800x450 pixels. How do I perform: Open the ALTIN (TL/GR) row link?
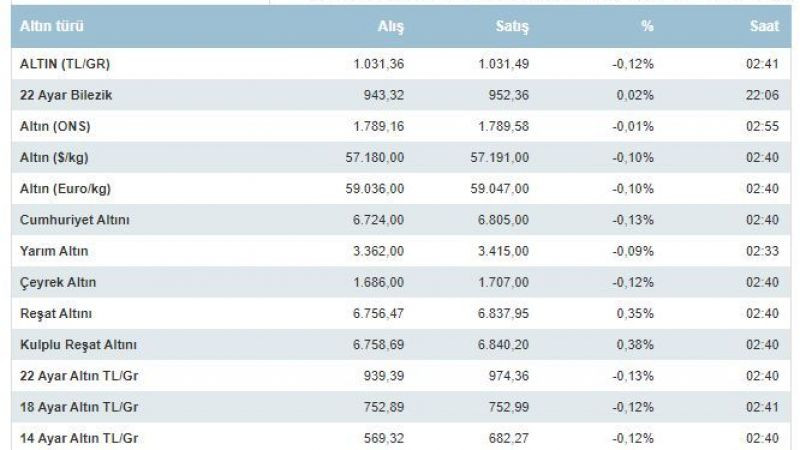(x=65, y=64)
